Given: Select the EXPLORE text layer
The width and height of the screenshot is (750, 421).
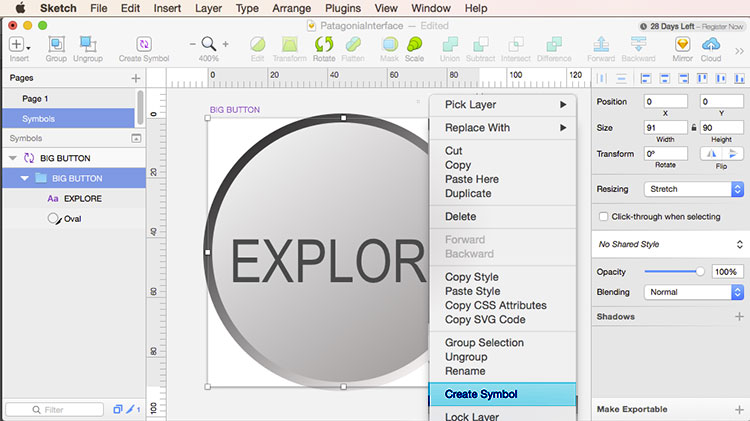Looking at the screenshot, I should tap(74, 199).
